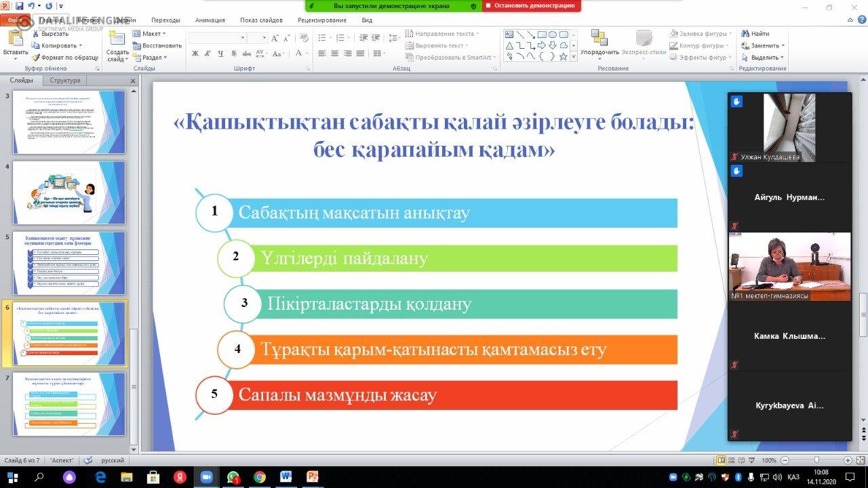Close the slides pane with its X
Image resolution: width=868 pixels, height=488 pixels.
(133, 81)
